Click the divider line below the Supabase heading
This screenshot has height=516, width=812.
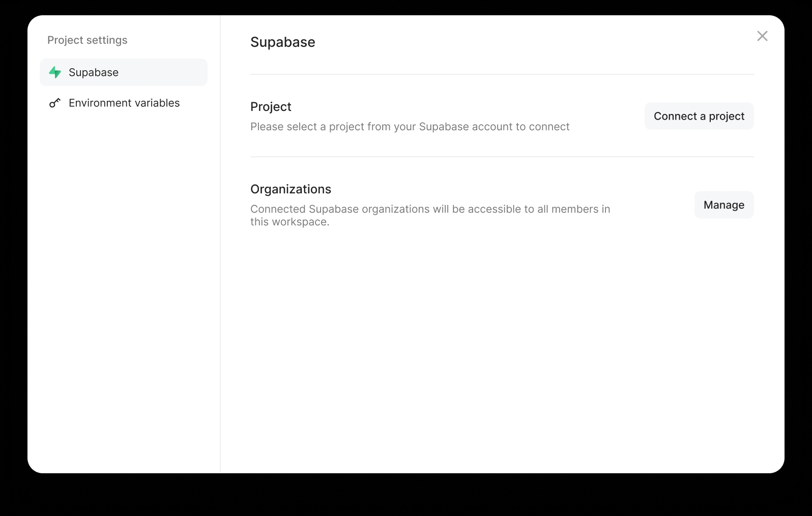click(502, 75)
